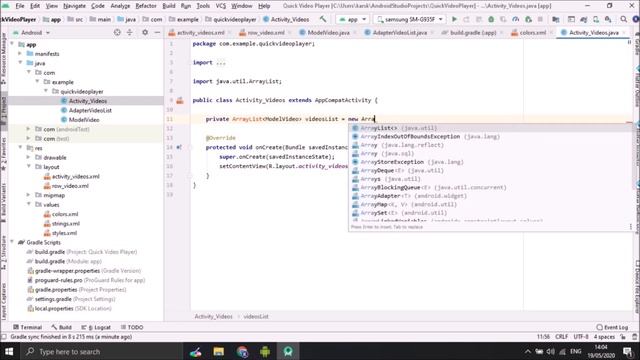Click the Stop square in run toolbar

click(x=540, y=19)
